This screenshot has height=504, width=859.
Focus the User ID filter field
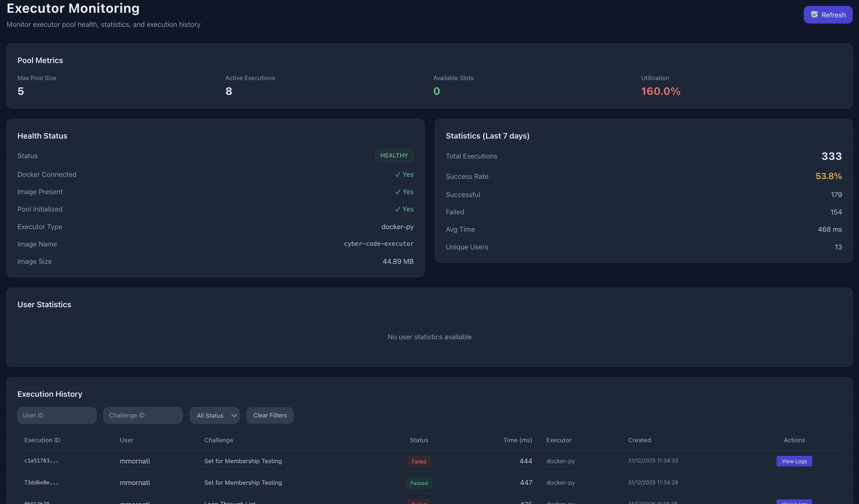click(57, 415)
